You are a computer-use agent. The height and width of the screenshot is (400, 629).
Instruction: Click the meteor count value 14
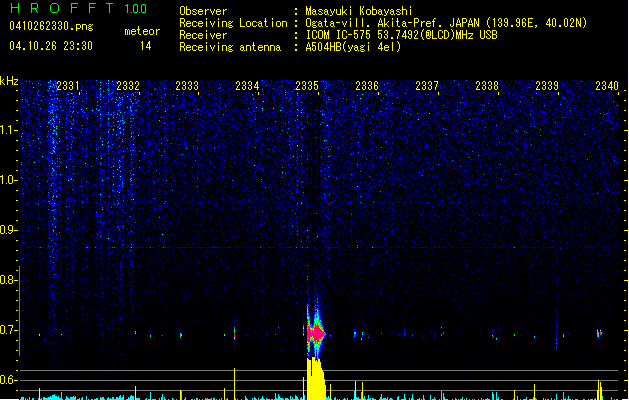tap(146, 46)
